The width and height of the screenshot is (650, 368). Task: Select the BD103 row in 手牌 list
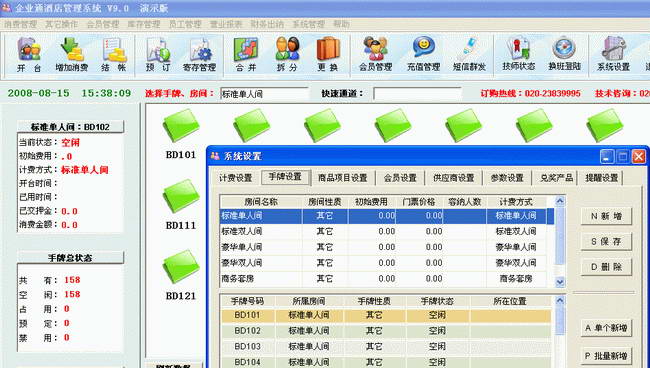pyautogui.click(x=386, y=346)
